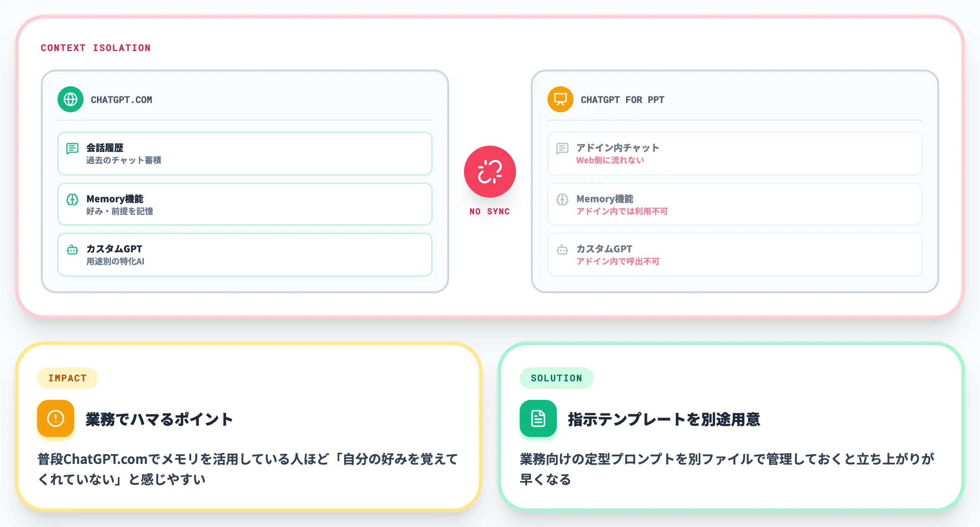Click the NO SYNC label

[490, 212]
